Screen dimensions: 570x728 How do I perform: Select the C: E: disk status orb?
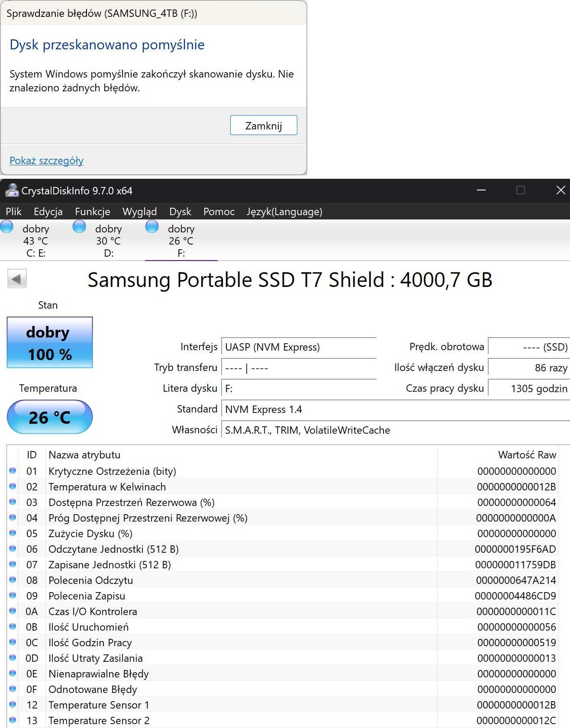(6, 226)
